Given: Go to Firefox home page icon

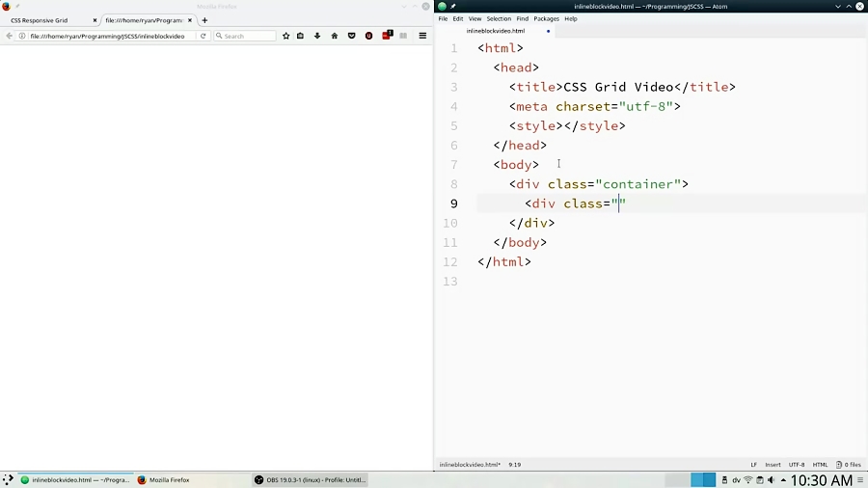Looking at the screenshot, I should point(335,36).
